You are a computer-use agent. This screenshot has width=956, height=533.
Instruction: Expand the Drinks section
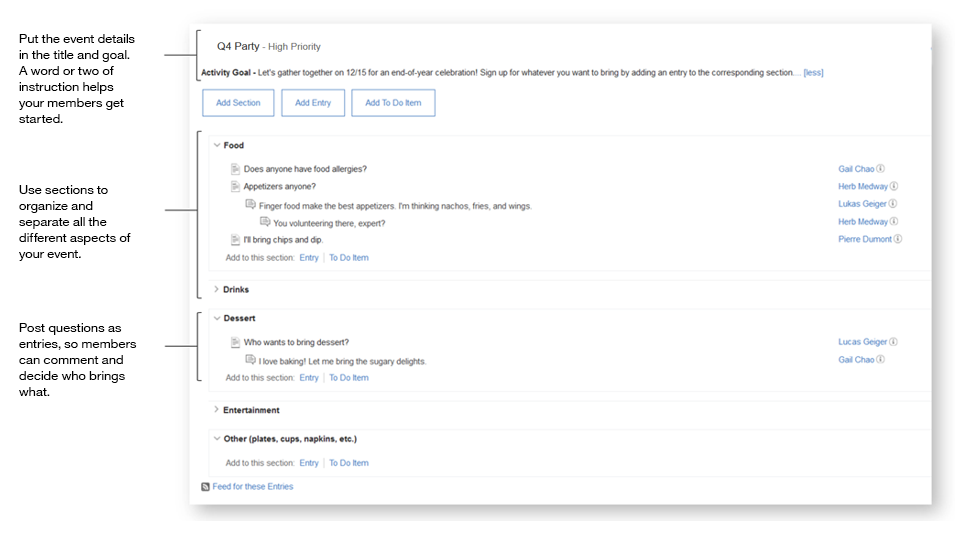pyautogui.click(x=216, y=289)
